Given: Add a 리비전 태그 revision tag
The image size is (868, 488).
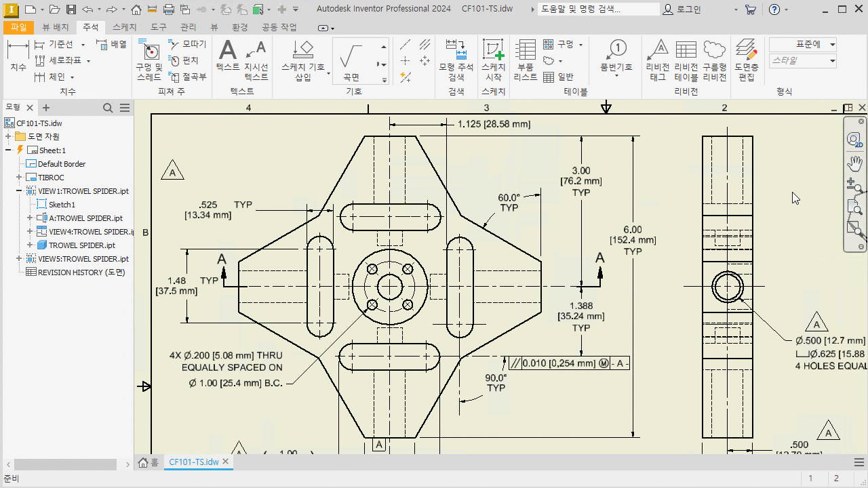Looking at the screenshot, I should click(x=658, y=60).
